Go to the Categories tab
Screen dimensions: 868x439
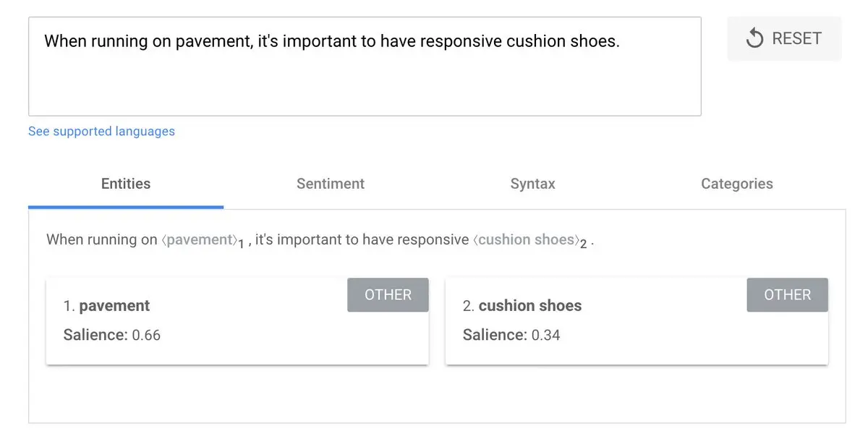(x=736, y=184)
